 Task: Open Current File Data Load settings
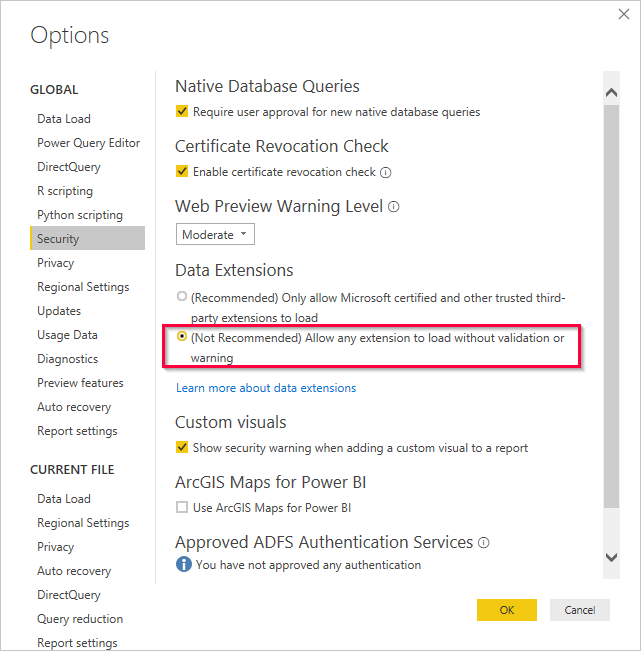pyautogui.click(x=64, y=499)
